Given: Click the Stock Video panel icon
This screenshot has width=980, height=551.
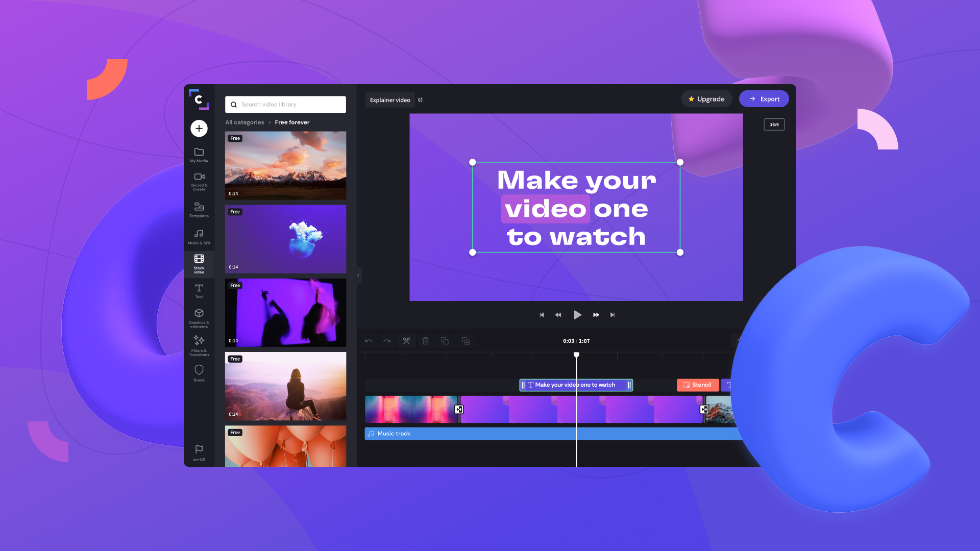Looking at the screenshot, I should pyautogui.click(x=199, y=262).
